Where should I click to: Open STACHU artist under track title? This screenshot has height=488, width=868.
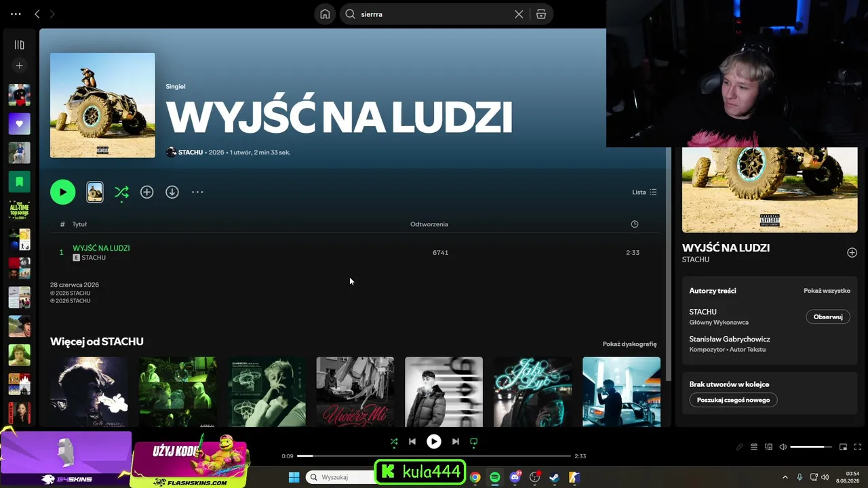click(x=94, y=258)
